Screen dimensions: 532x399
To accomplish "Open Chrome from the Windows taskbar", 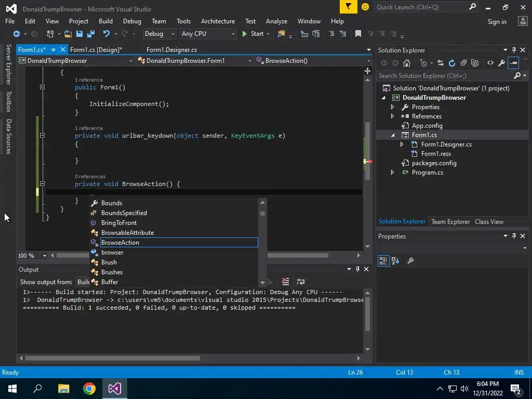I will [89, 389].
